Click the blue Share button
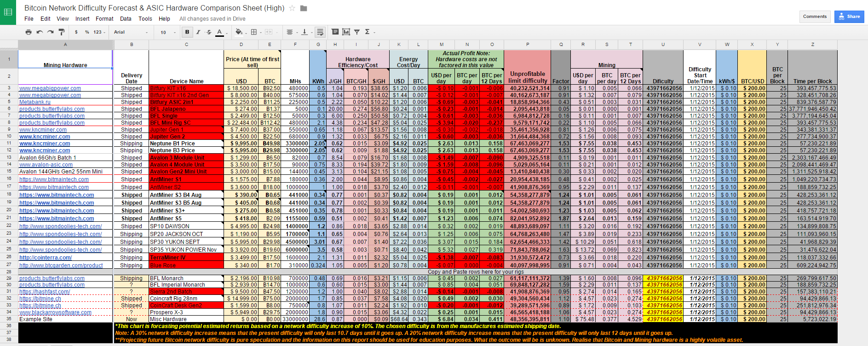 (849, 17)
